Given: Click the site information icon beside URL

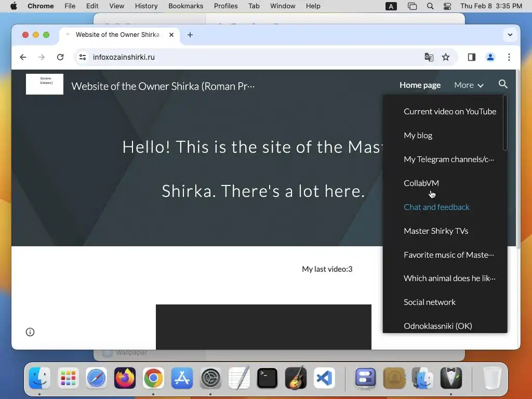Looking at the screenshot, I should (x=83, y=57).
